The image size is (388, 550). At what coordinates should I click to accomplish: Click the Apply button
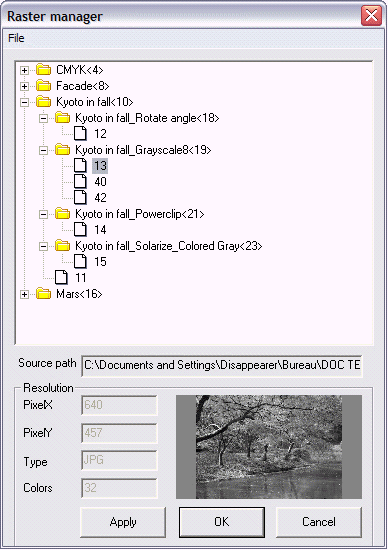tap(123, 522)
